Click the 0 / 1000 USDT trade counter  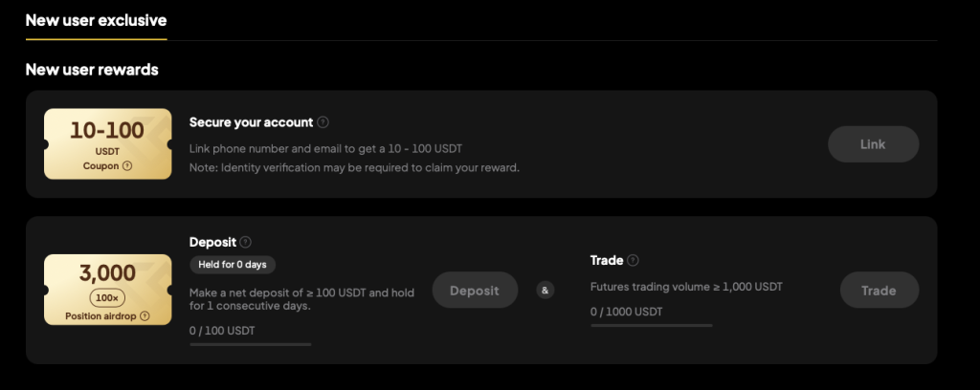click(627, 312)
